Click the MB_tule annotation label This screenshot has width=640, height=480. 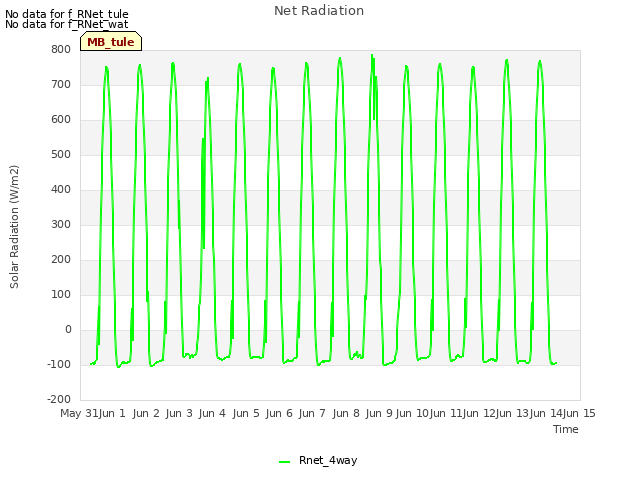pos(111,42)
